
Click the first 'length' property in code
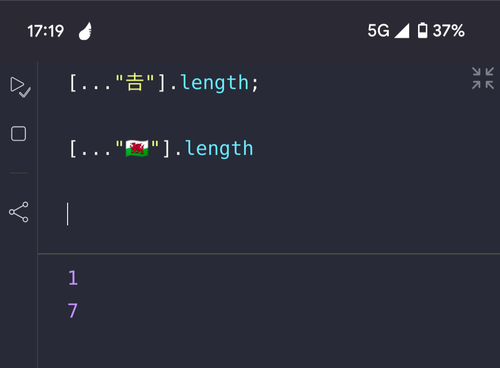coord(215,83)
